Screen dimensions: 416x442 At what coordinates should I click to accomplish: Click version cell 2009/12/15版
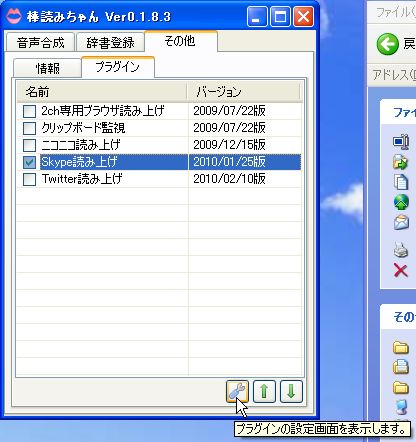[229, 145]
